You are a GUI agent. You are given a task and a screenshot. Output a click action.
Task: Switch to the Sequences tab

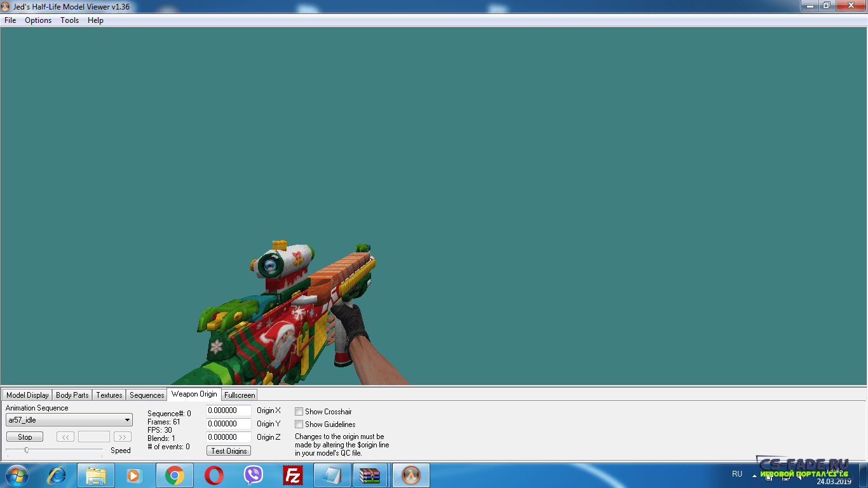147,395
